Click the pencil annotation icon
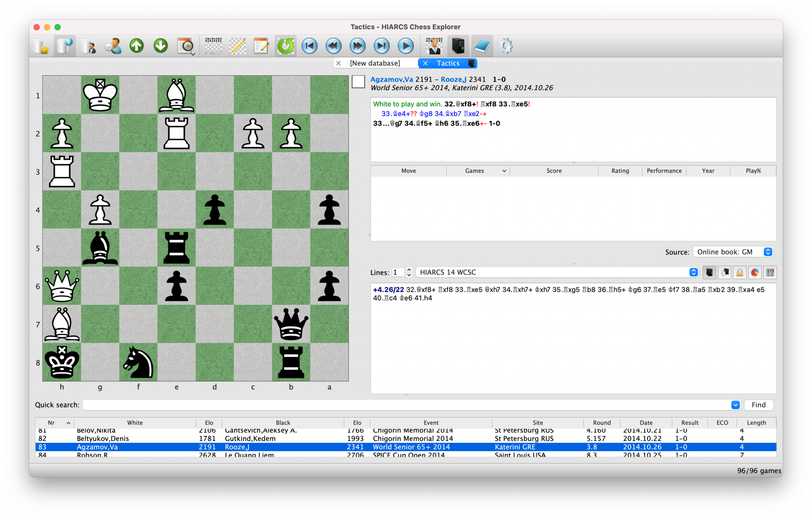The height and width of the screenshot is (516, 812). coord(237,46)
